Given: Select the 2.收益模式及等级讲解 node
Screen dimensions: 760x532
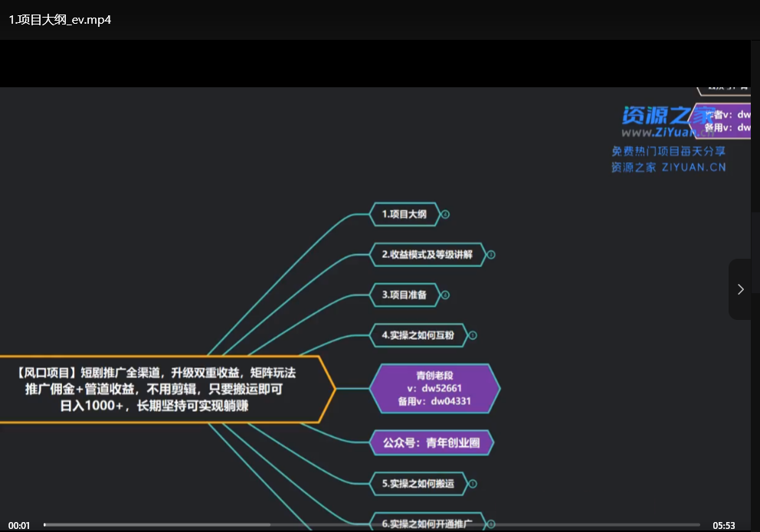Looking at the screenshot, I should (427, 255).
